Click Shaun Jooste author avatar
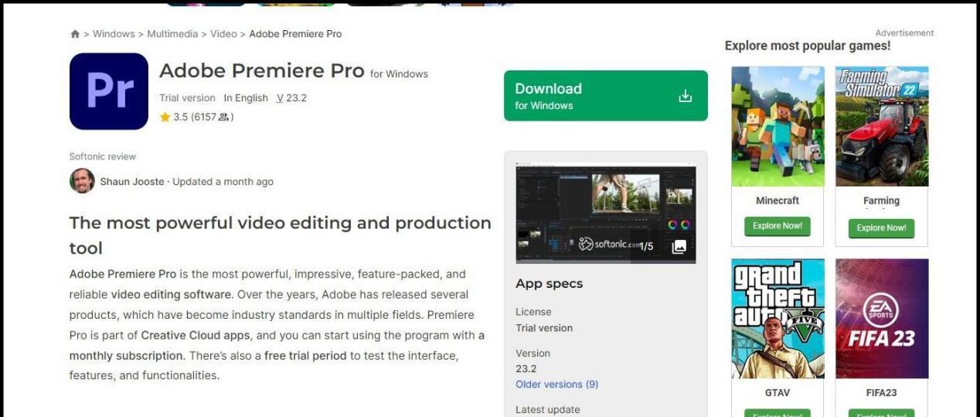The height and width of the screenshot is (417, 980). click(82, 181)
